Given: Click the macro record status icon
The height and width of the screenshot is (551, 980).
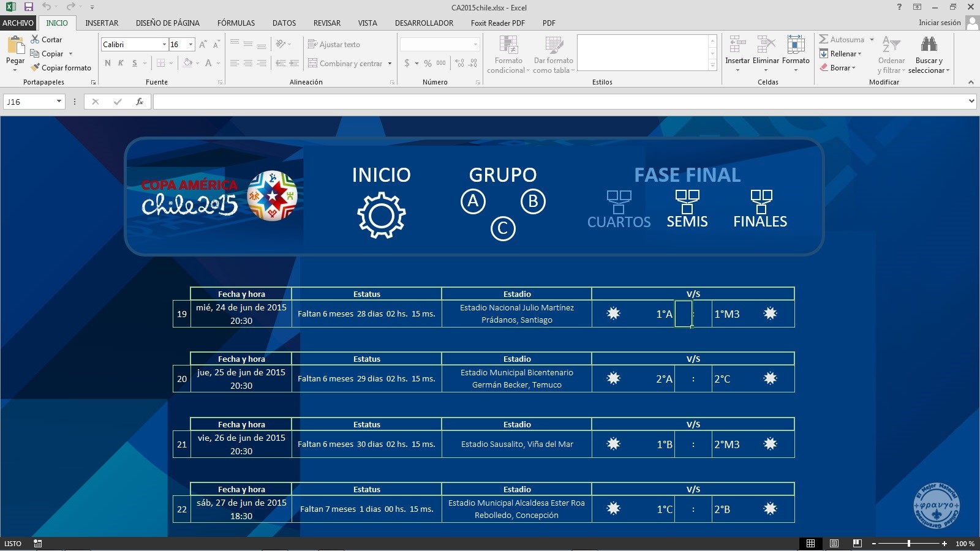Looking at the screenshot, I should (37, 544).
